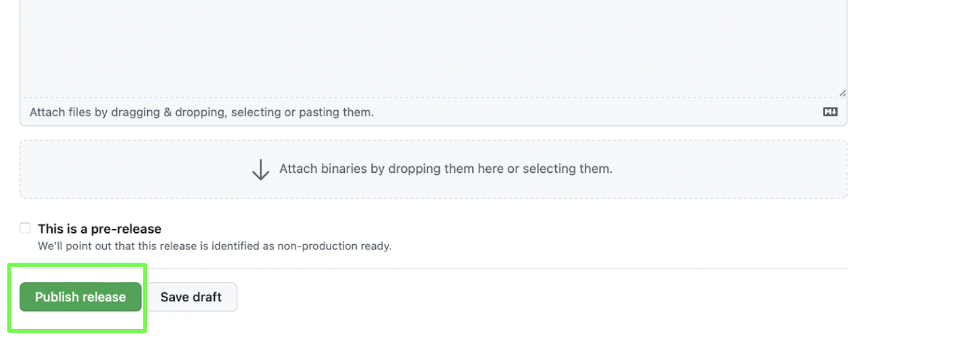Enable the pre-release checkbox
The width and height of the screenshot is (980, 339).
25,228
